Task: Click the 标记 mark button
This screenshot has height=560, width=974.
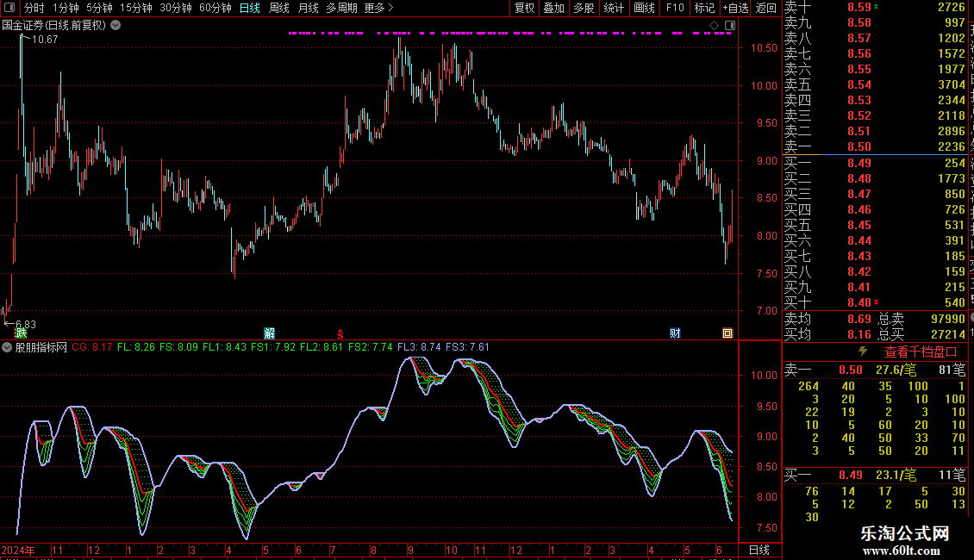Action: [x=704, y=8]
